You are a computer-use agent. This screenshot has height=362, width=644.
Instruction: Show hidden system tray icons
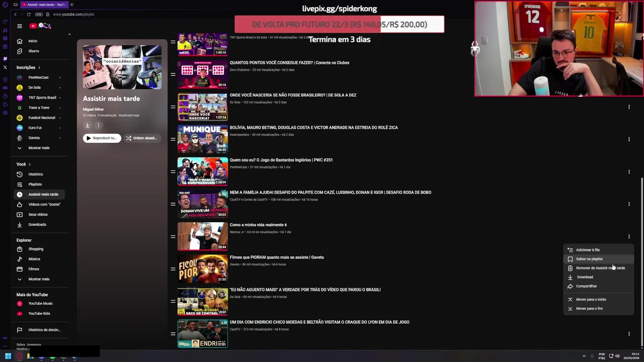[x=584, y=356]
